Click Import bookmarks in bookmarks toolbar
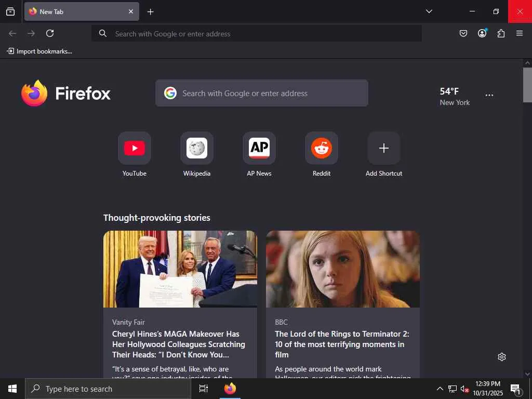This screenshot has height=399, width=532. coord(39,51)
